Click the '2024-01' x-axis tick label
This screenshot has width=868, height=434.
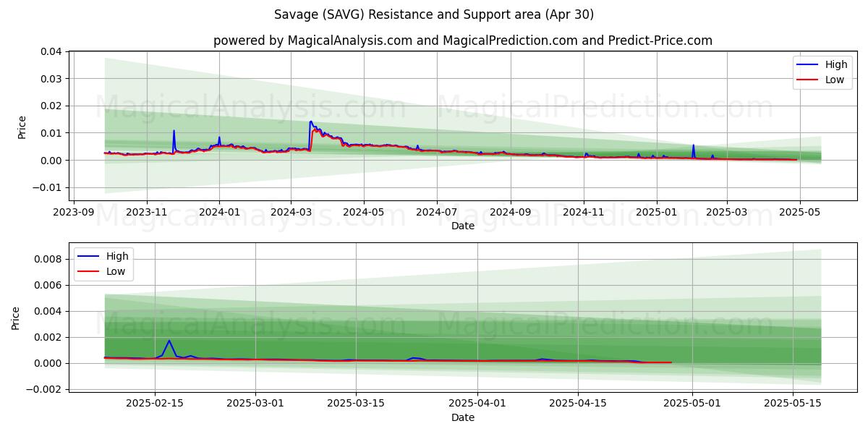pos(219,213)
